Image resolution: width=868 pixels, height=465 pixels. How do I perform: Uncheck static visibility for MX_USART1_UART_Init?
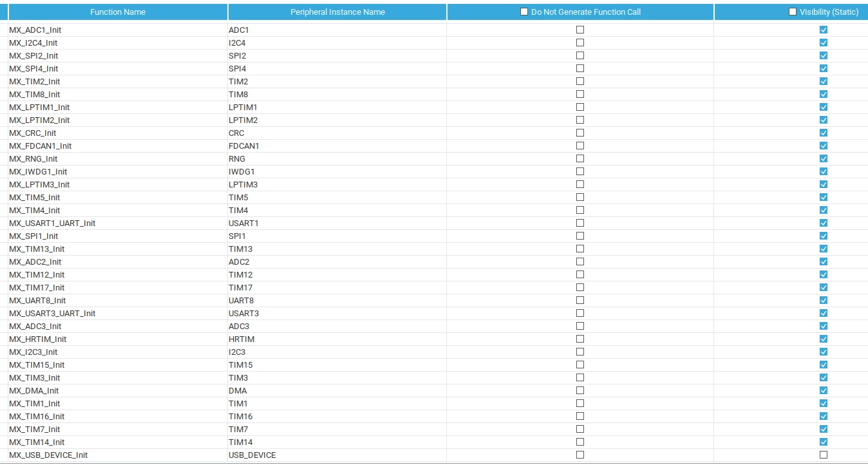click(824, 223)
